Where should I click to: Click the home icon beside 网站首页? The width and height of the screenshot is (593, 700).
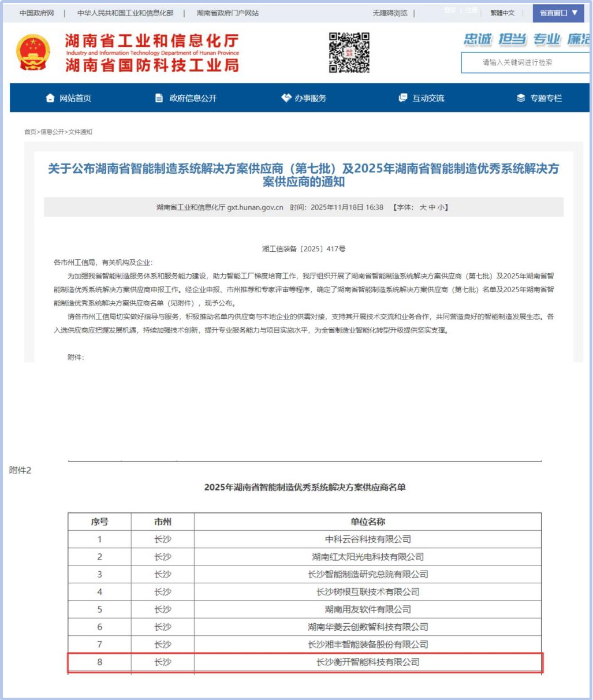pos(49,98)
